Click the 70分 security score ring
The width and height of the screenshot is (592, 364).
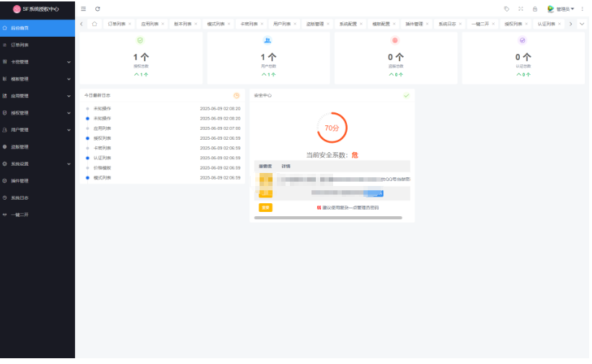click(x=332, y=128)
